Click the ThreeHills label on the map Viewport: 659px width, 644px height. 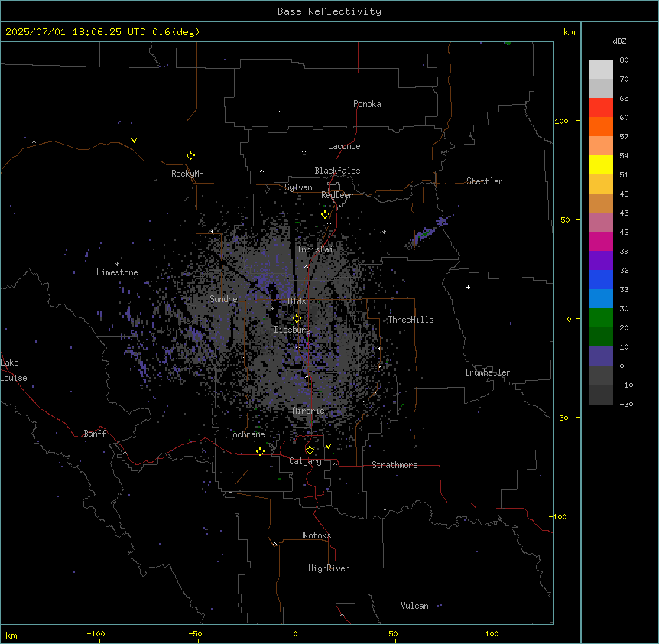point(411,320)
